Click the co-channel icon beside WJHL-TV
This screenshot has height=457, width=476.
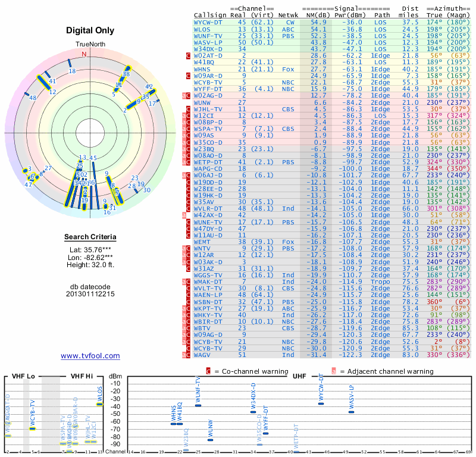pos(188,109)
